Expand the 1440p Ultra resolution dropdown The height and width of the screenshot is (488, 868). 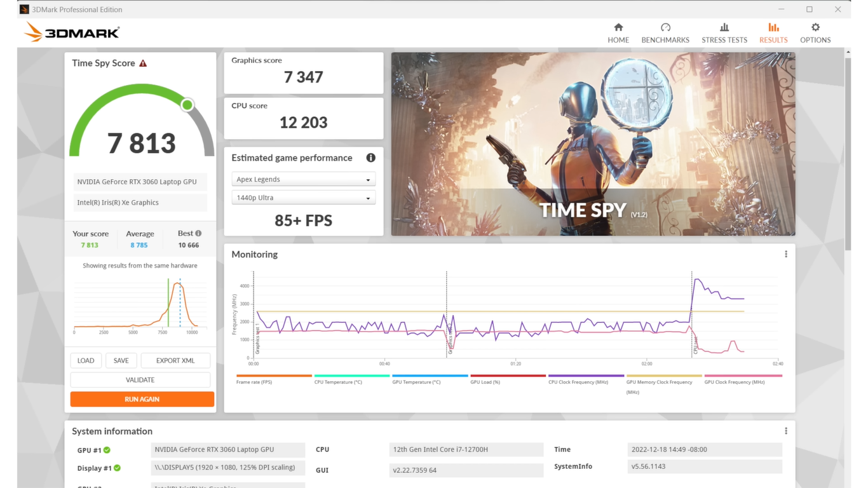coord(303,198)
